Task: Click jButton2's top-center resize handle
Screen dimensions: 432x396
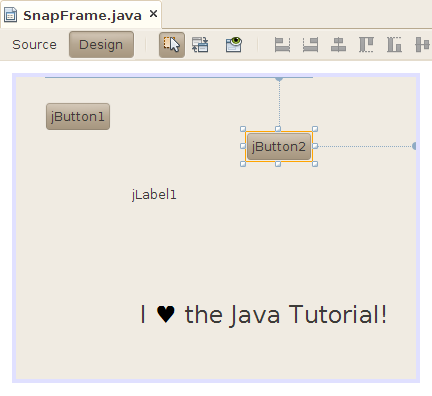Action: [x=278, y=129]
